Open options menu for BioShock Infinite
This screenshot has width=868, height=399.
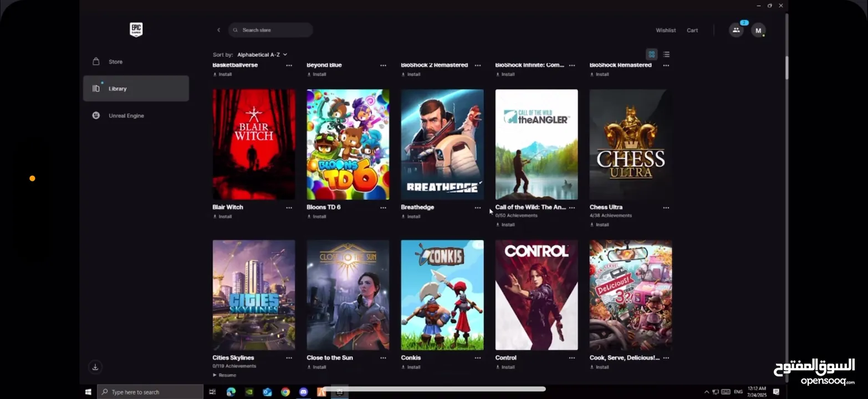(x=572, y=65)
